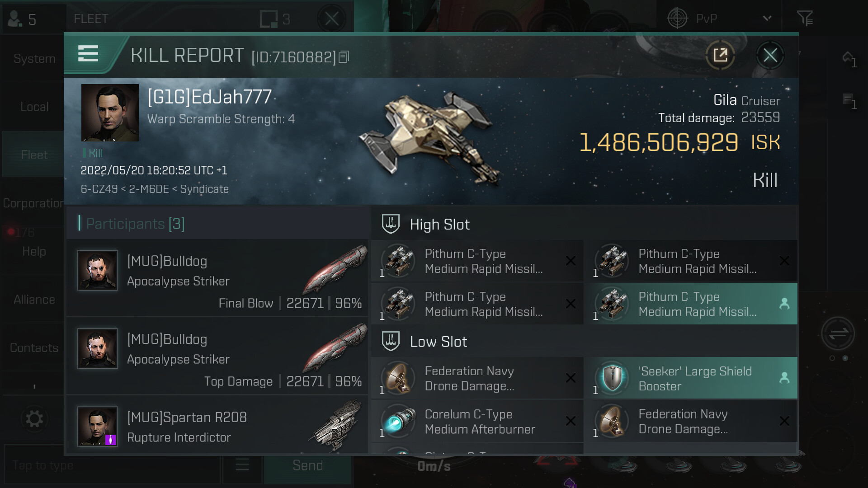Select the Corelum C-Type Medium Afterburner item
Image resolution: width=868 pixels, height=488 pixels.
coord(477,421)
